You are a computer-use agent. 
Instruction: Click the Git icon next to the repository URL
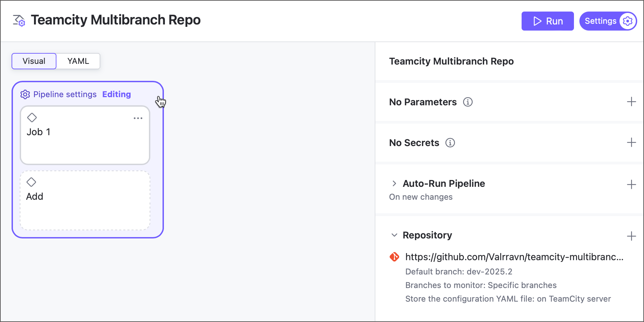click(x=394, y=257)
